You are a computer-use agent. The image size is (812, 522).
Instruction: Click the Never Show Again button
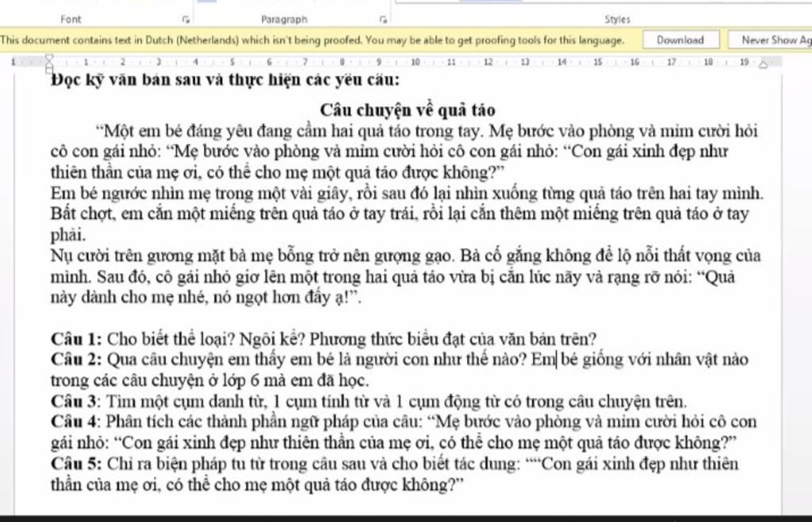(x=770, y=40)
